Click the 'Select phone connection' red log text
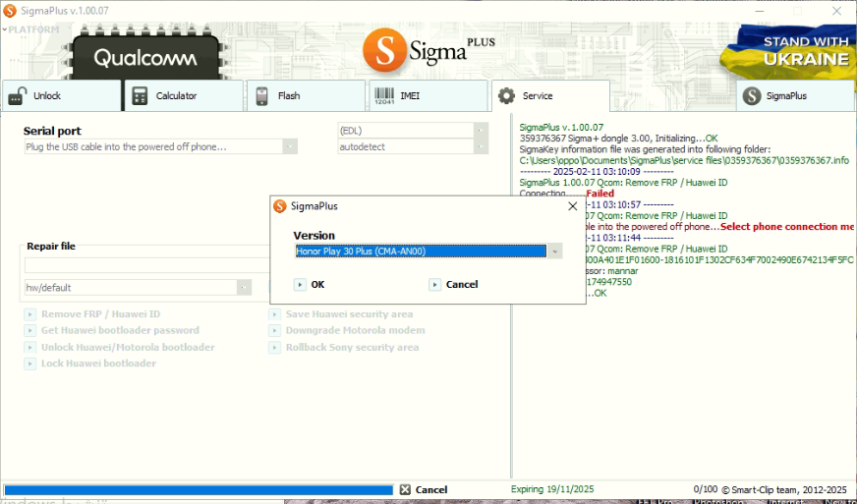The width and height of the screenshot is (857, 504). click(x=787, y=226)
